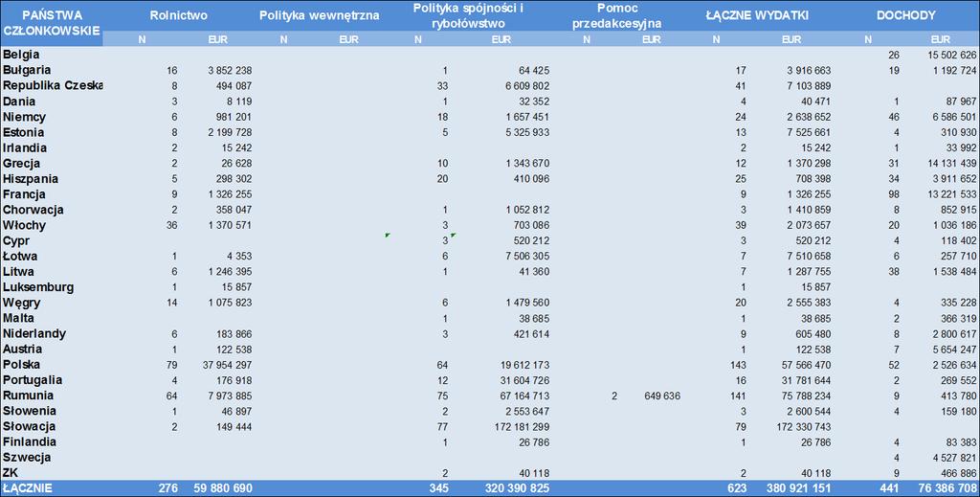Viewport: 980px width, 497px height.
Task: Click the Słowenia row label
Action: 30,411
